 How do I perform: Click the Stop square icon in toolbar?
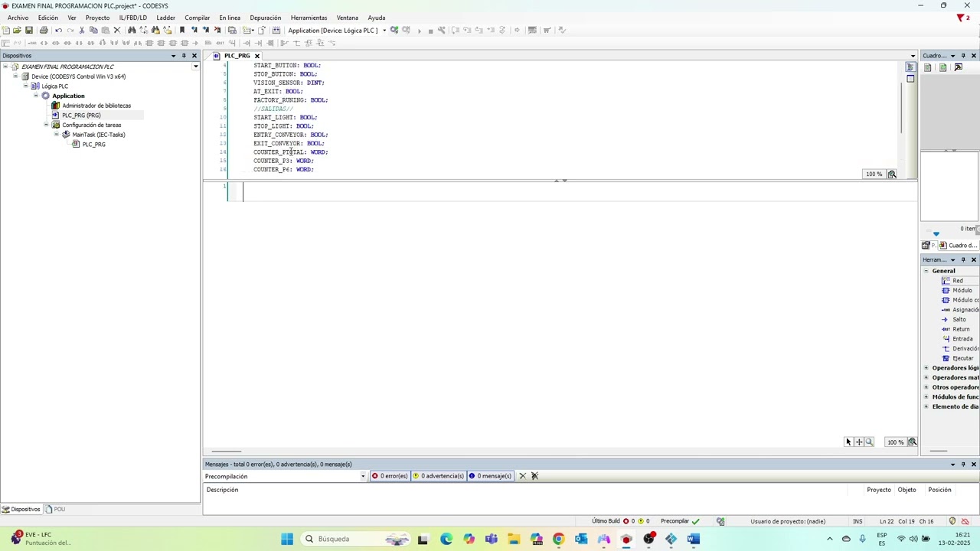pos(430,31)
